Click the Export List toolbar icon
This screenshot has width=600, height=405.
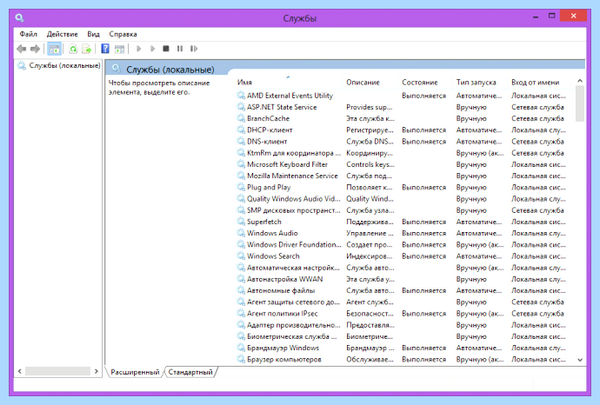87,49
